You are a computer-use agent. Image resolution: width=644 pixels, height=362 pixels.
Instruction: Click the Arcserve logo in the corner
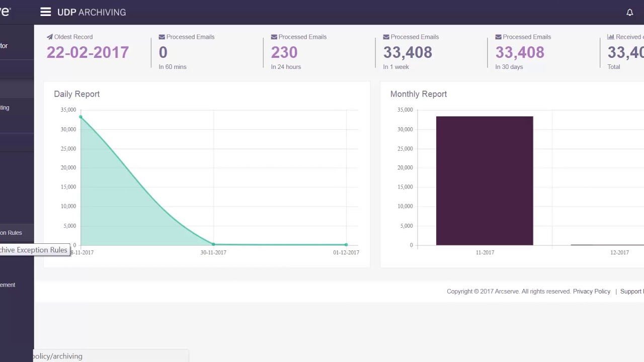pos(6,11)
